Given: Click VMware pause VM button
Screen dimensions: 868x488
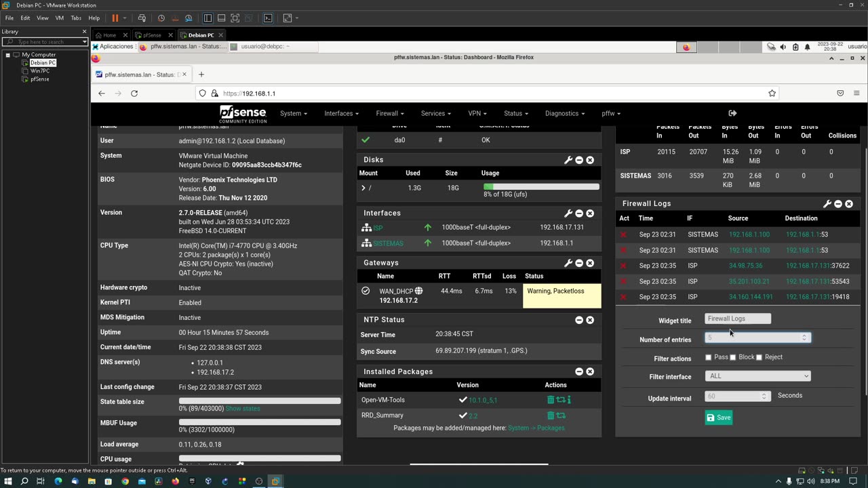Looking at the screenshot, I should pos(115,18).
